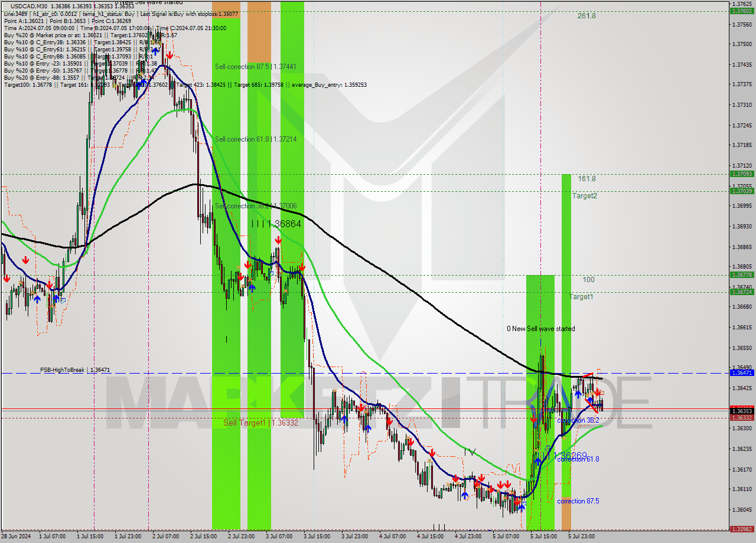Click the 'Target2' label
The image size is (756, 543).
click(584, 195)
